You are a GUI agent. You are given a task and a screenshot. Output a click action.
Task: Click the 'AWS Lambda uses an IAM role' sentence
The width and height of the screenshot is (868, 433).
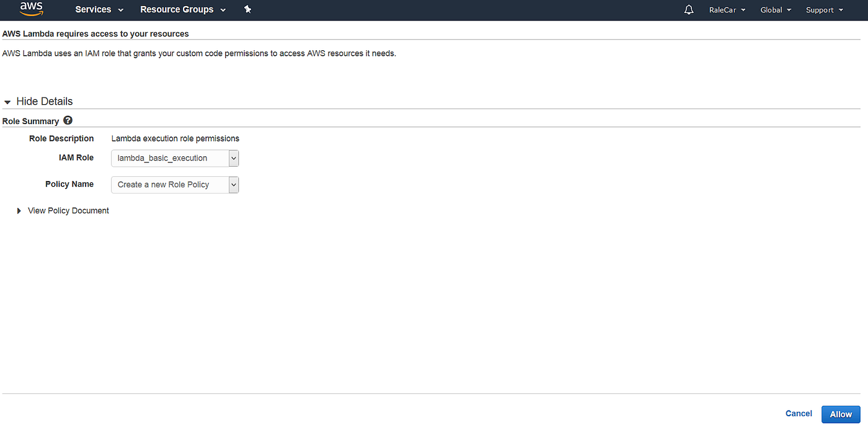pyautogui.click(x=199, y=53)
